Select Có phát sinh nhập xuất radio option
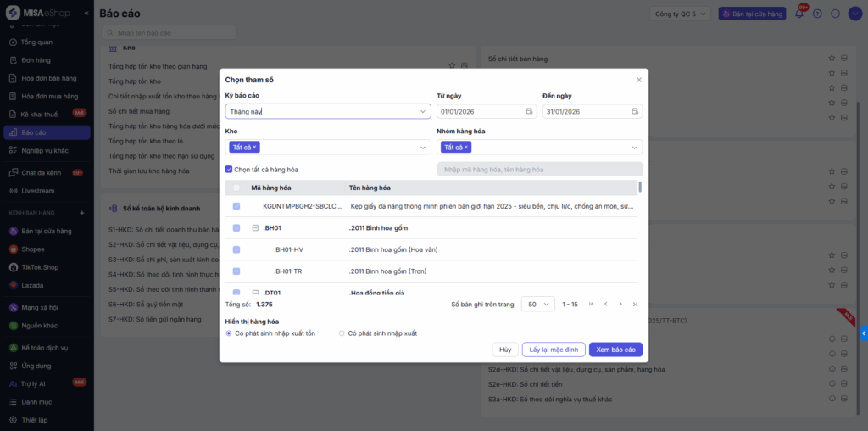The image size is (868, 431). [342, 333]
